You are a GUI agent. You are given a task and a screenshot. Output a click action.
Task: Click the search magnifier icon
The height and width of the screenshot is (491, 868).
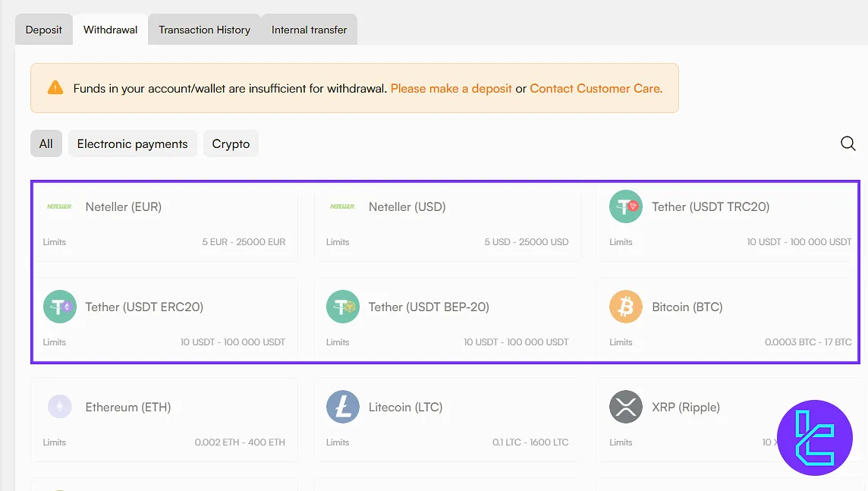(x=848, y=143)
